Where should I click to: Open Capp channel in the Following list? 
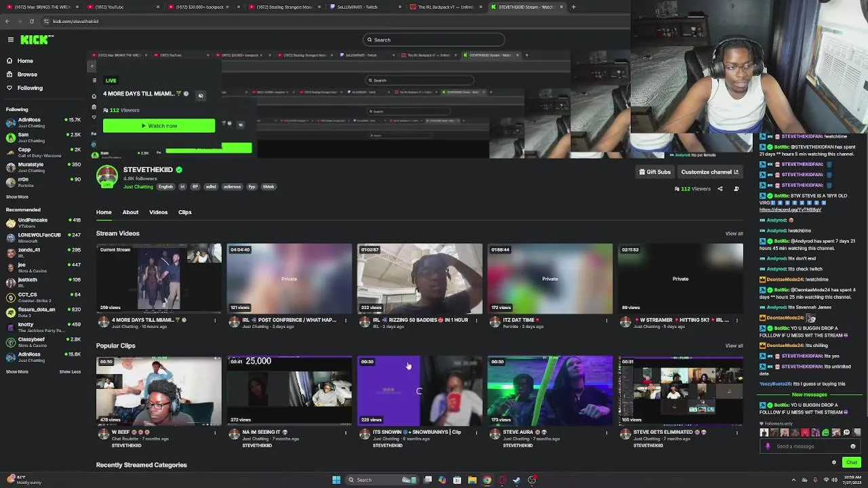click(43, 152)
